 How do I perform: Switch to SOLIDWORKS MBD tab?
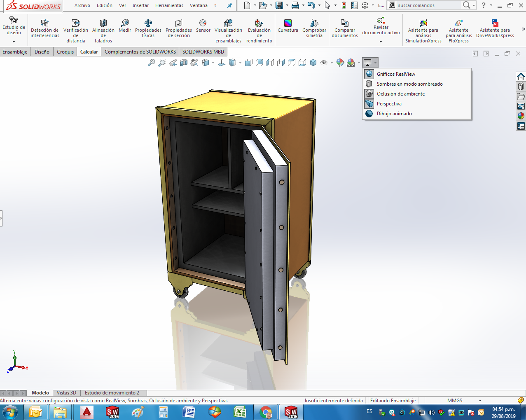[x=203, y=52]
